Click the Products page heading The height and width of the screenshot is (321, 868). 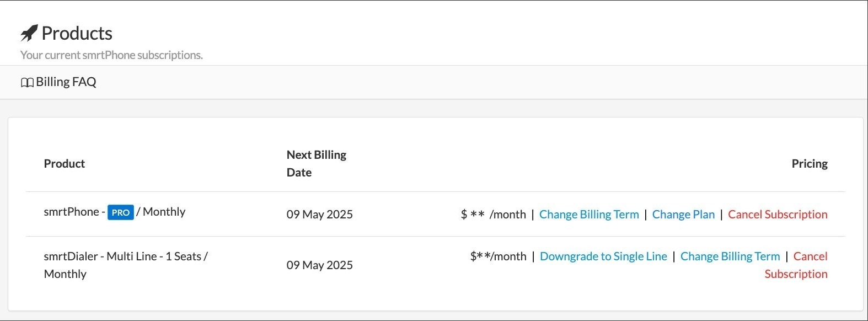(x=77, y=34)
